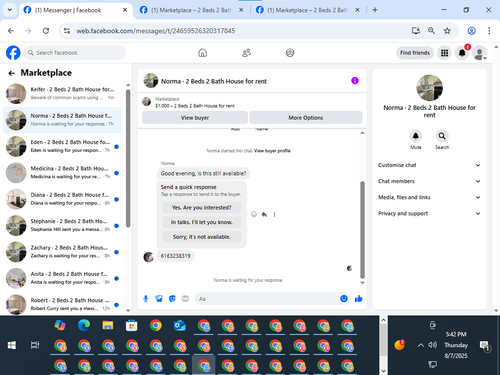Show hidden system tray icons chevron
Viewport: 500px width, 375px height.
click(x=421, y=345)
